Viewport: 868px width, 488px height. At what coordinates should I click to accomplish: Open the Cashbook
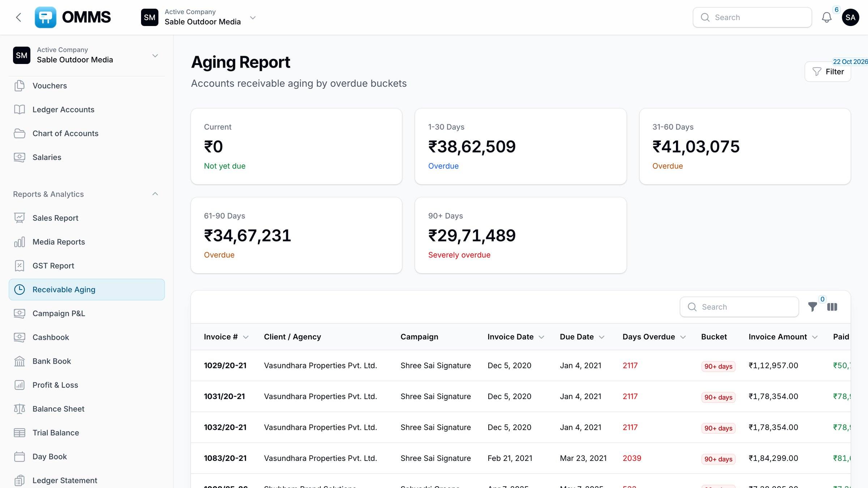pos(87,337)
